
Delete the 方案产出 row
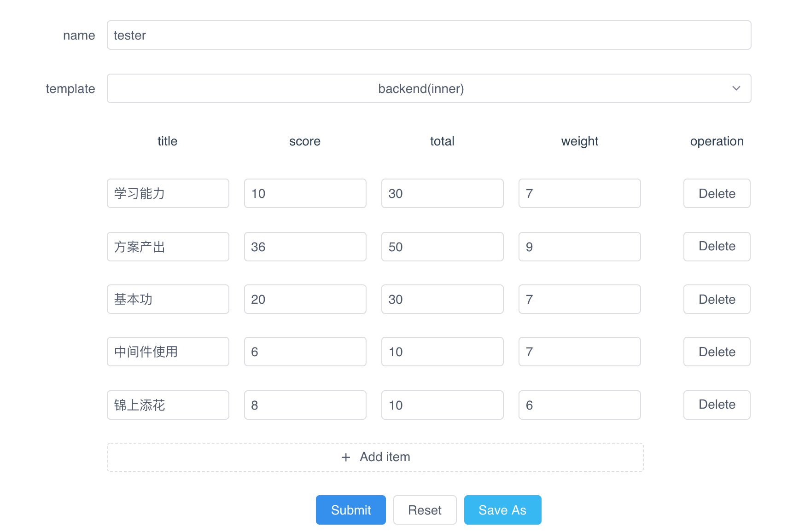point(717,247)
